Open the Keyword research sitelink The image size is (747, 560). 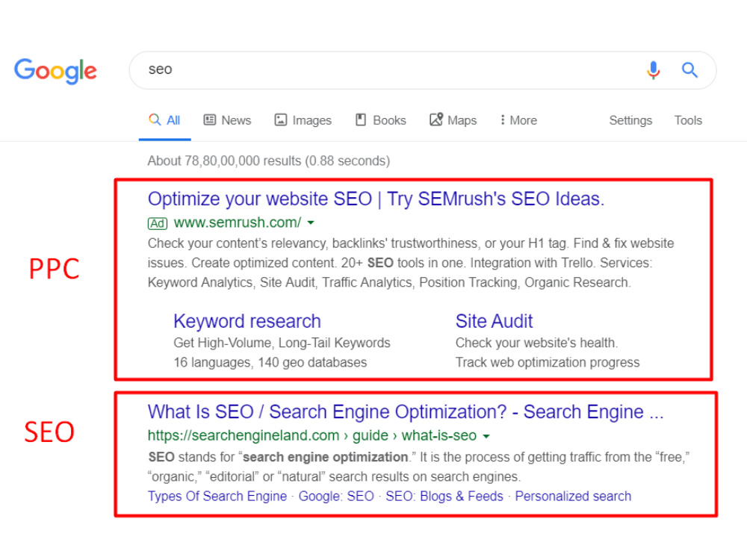[x=247, y=321]
